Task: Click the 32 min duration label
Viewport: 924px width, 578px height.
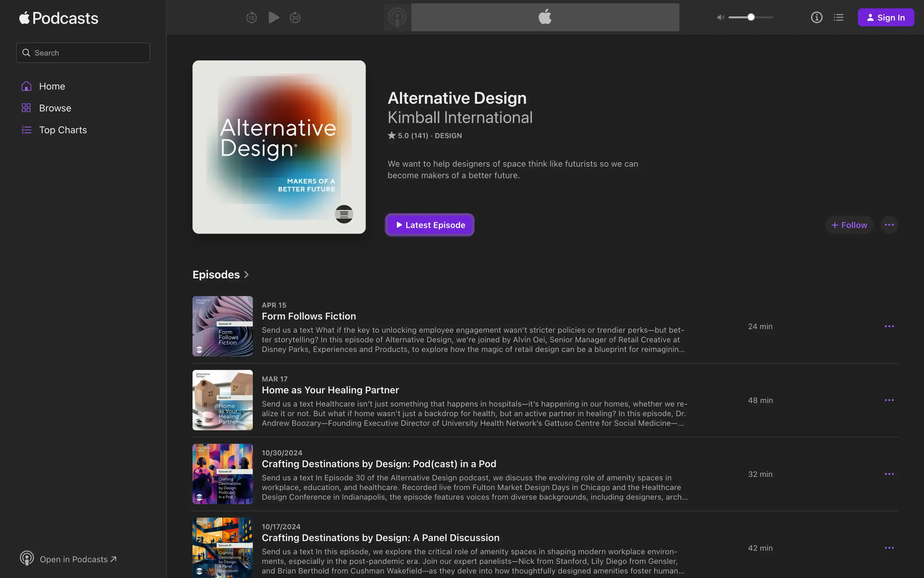Action: 760,474
